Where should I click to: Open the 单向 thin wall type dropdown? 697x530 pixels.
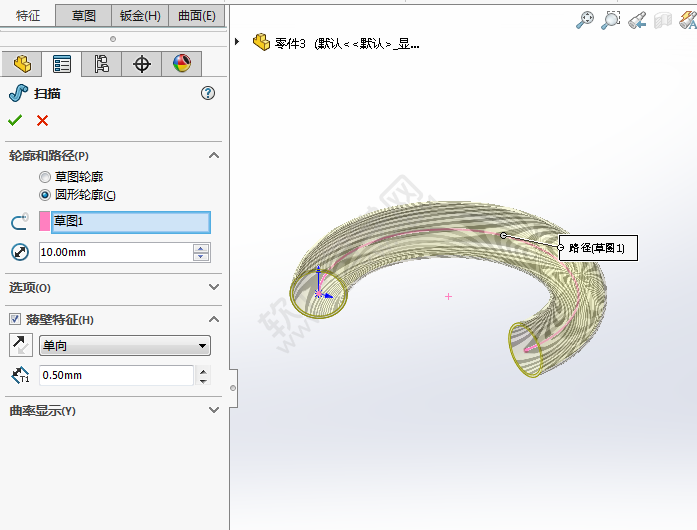[x=125, y=345]
